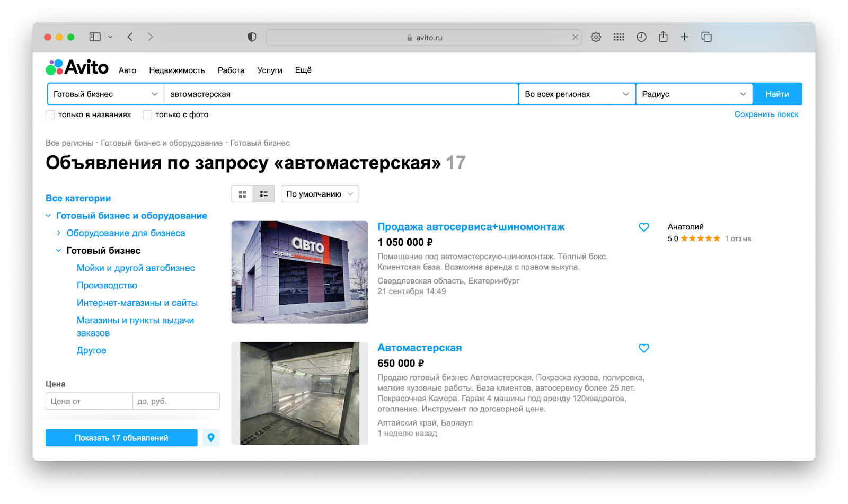Open the 'Готовый бизнес' category dropdown
848x504 pixels.
pos(105,94)
